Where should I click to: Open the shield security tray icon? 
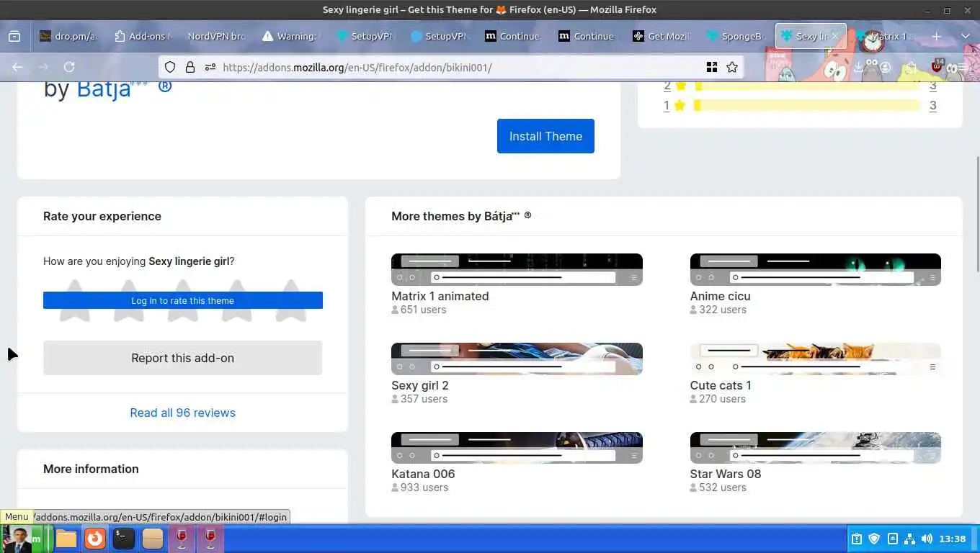point(874,539)
